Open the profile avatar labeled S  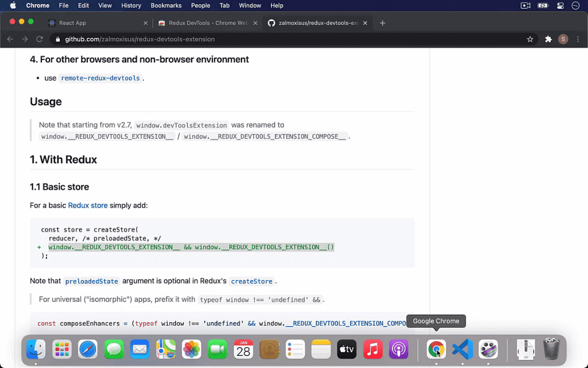click(x=562, y=39)
